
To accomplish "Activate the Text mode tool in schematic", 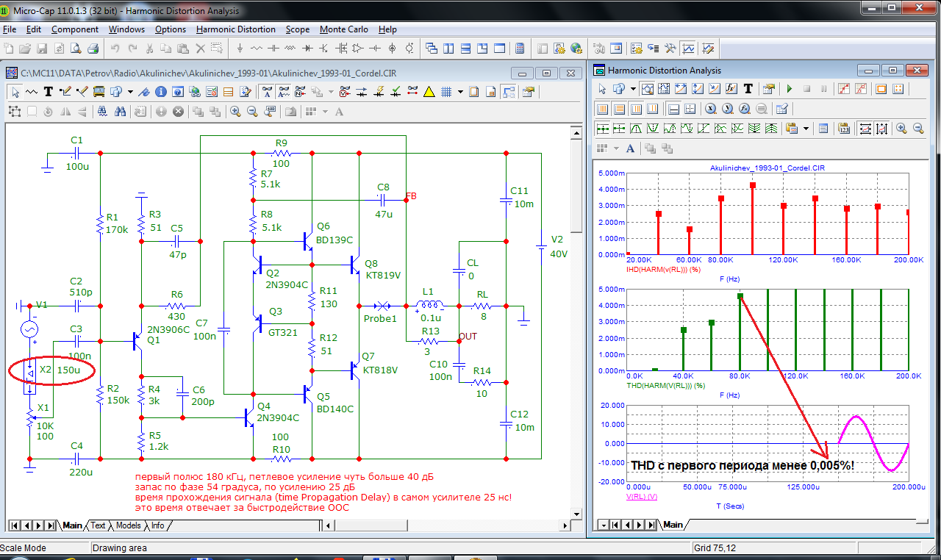I will pos(49,92).
